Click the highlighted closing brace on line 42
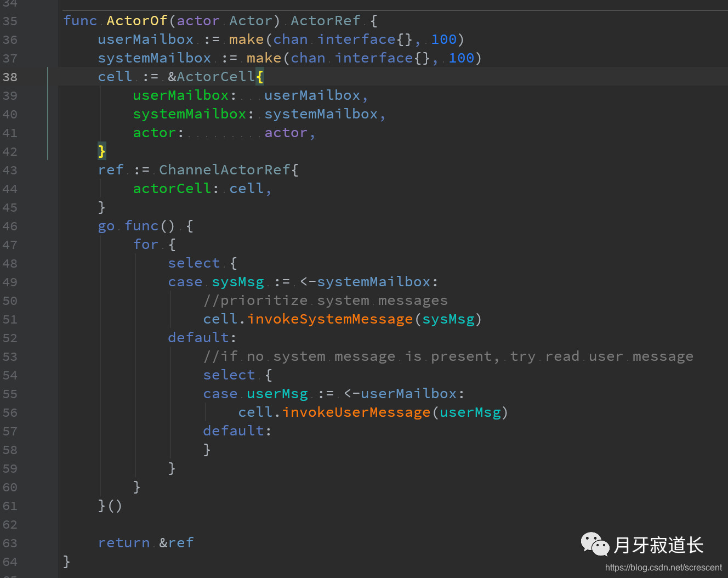Screen dimensions: 728x578 102,151
